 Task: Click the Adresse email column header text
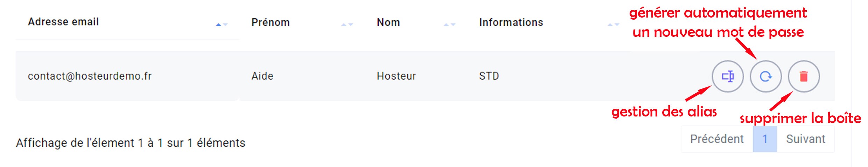pos(63,22)
